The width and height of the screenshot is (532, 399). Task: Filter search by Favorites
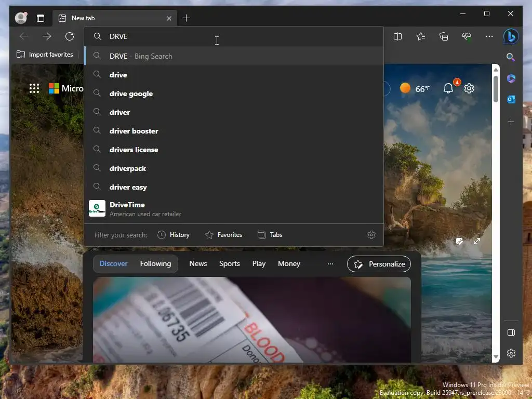tap(223, 235)
